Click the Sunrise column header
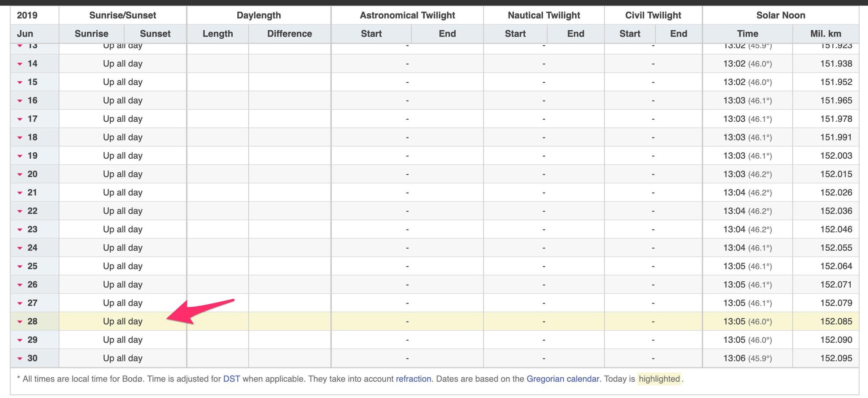Viewport: 868px width, 398px height. click(92, 34)
